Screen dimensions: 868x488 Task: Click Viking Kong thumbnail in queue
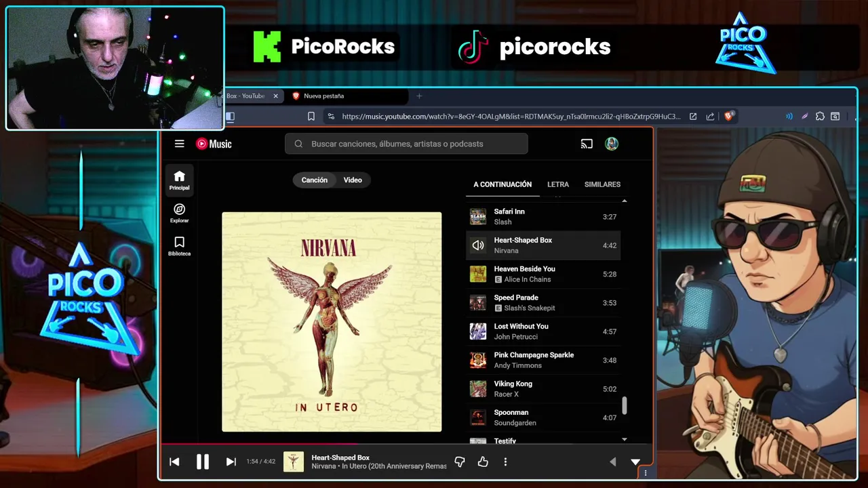click(x=478, y=389)
